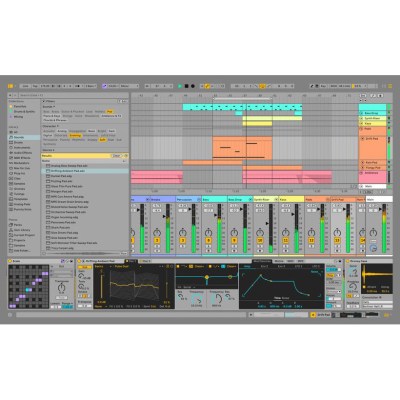This screenshot has height=400, width=400.
Task: Open MIDI Effects in browser library
Action: click(x=22, y=158)
